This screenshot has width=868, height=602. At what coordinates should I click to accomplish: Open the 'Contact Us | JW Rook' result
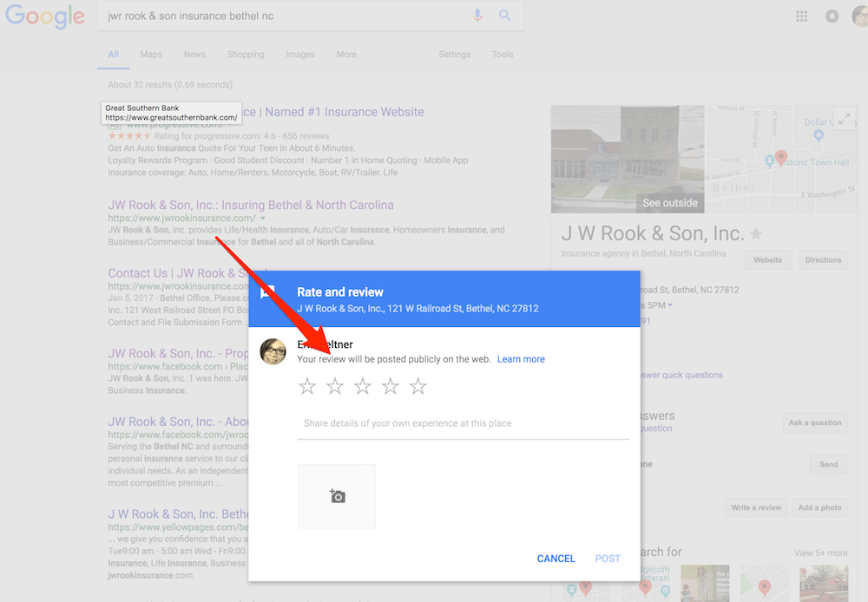point(178,273)
